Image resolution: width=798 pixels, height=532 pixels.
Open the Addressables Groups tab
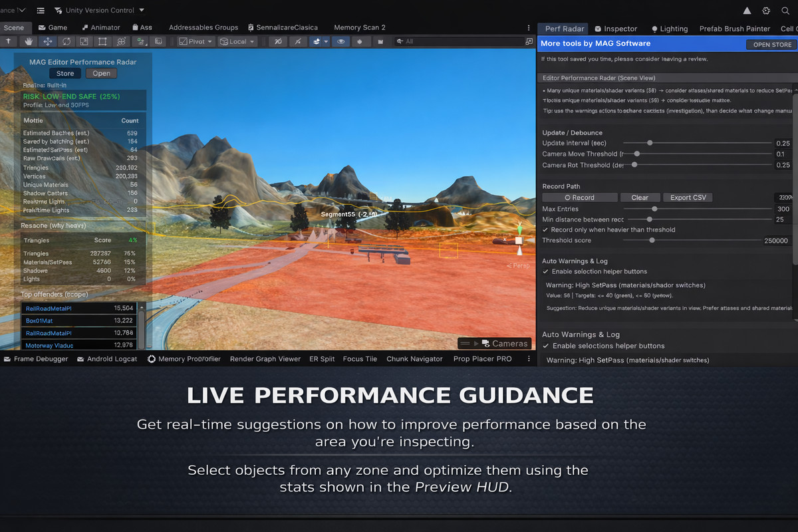coord(203,28)
